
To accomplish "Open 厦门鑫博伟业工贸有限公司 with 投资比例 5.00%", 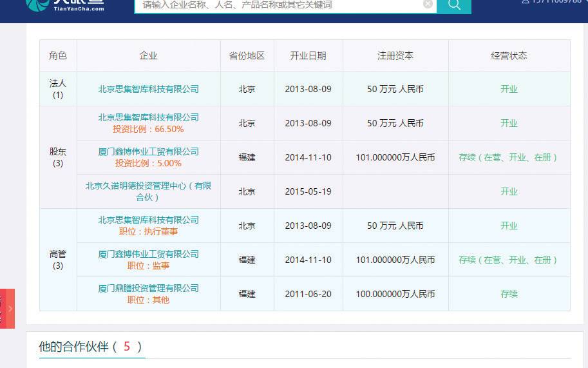I will click(149, 151).
